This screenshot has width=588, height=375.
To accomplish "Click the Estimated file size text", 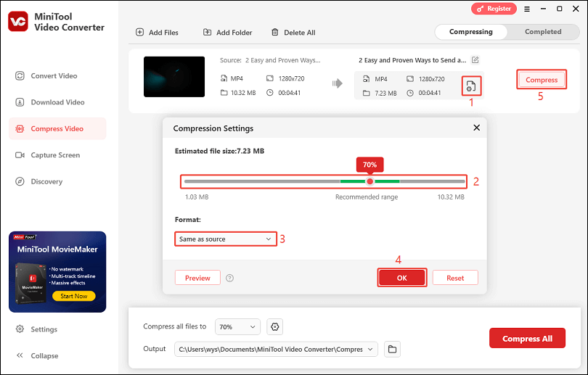I will 219,151.
